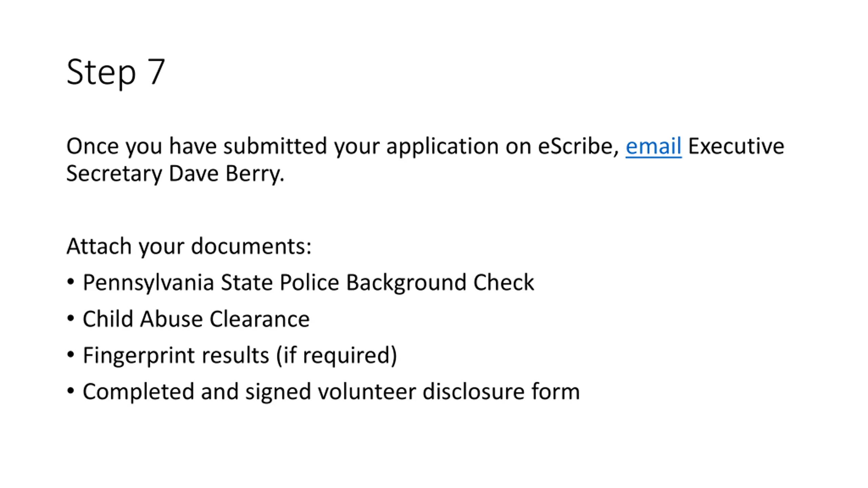Click the Child Abuse Clearance list item
This screenshot has width=868, height=488.
pos(196,319)
